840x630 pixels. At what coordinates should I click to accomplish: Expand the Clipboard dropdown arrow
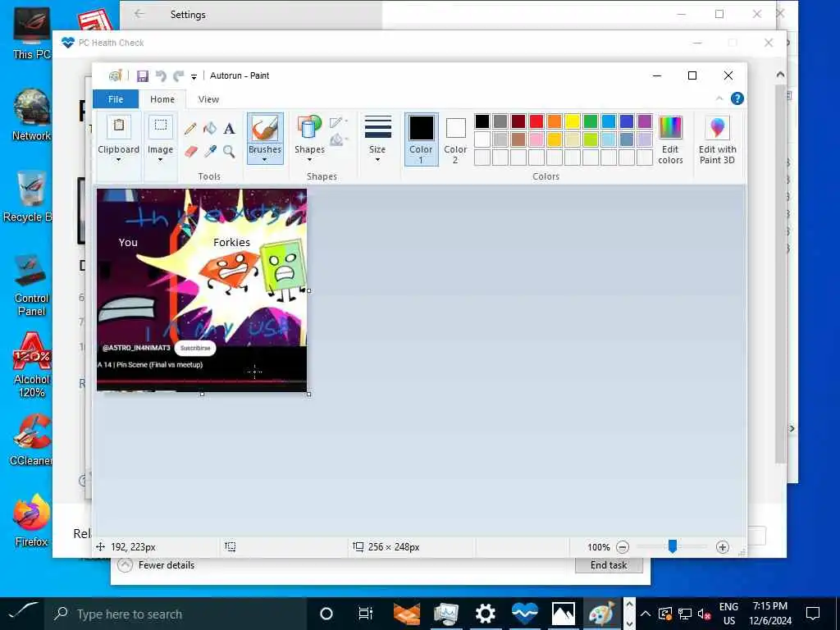point(118,160)
